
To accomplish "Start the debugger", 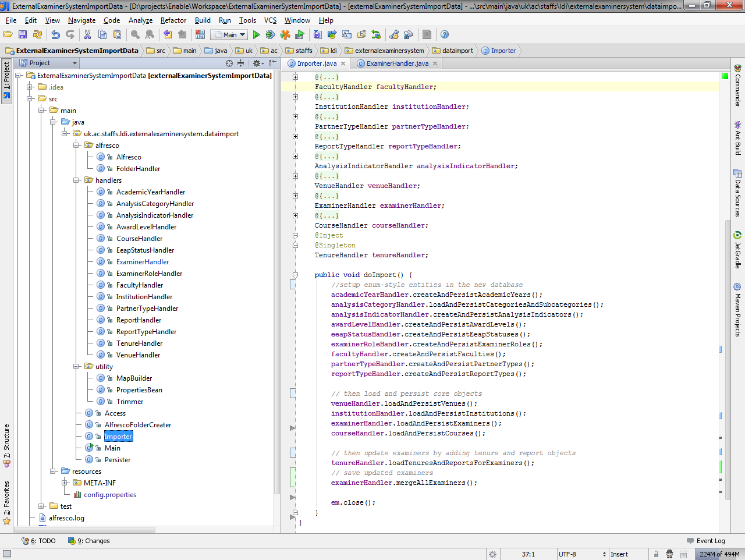I will [x=270, y=34].
